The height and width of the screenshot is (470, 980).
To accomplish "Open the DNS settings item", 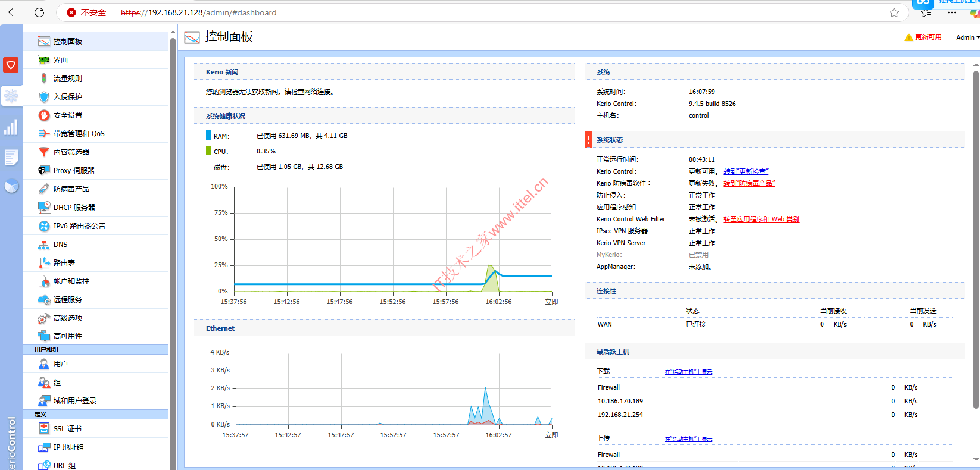I will (x=95, y=244).
